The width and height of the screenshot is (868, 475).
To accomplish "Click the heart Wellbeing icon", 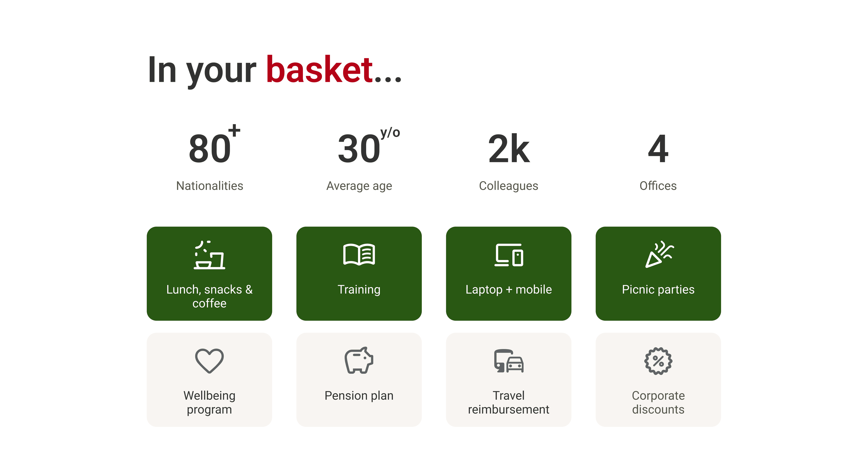I will 209,361.
